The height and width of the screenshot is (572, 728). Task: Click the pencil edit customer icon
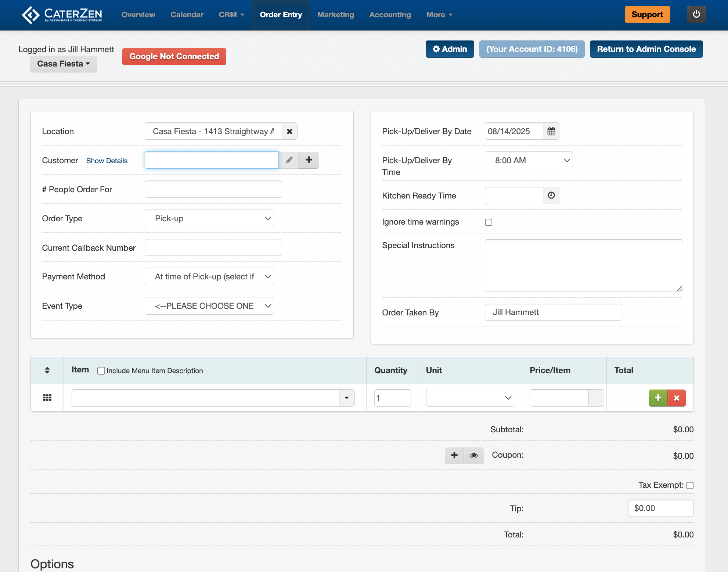[289, 160]
